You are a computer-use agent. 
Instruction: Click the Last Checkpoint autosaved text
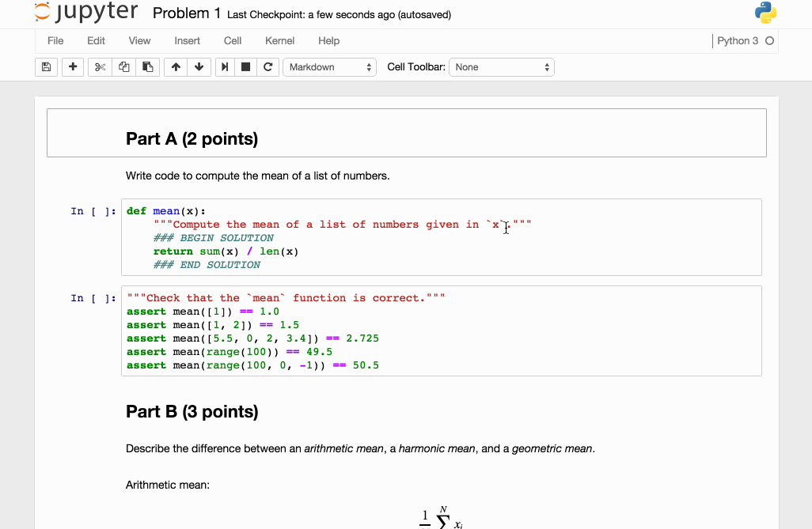340,15
